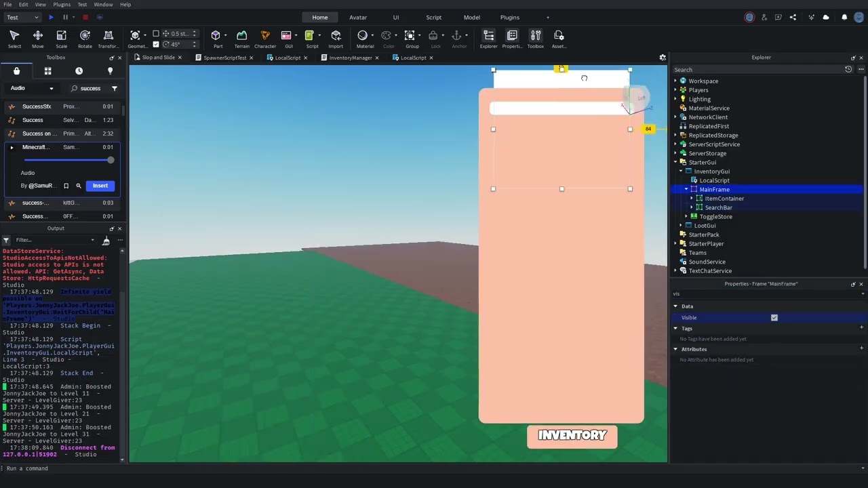868x488 pixels.
Task: Open the Plugins menu in menu bar
Action: [x=62, y=5]
